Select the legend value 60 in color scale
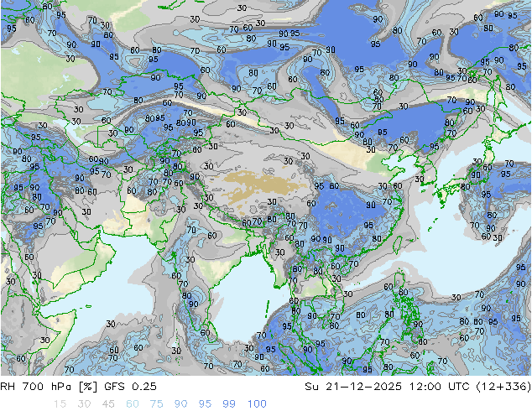Screen dimensions: 532x411 click(133, 404)
